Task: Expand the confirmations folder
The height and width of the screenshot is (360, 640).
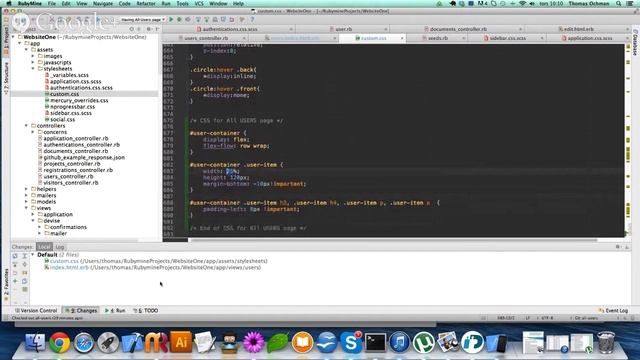Action: pos(40,227)
